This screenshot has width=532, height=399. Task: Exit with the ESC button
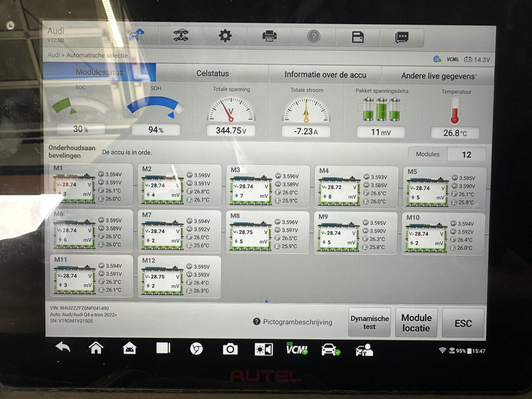tap(463, 323)
